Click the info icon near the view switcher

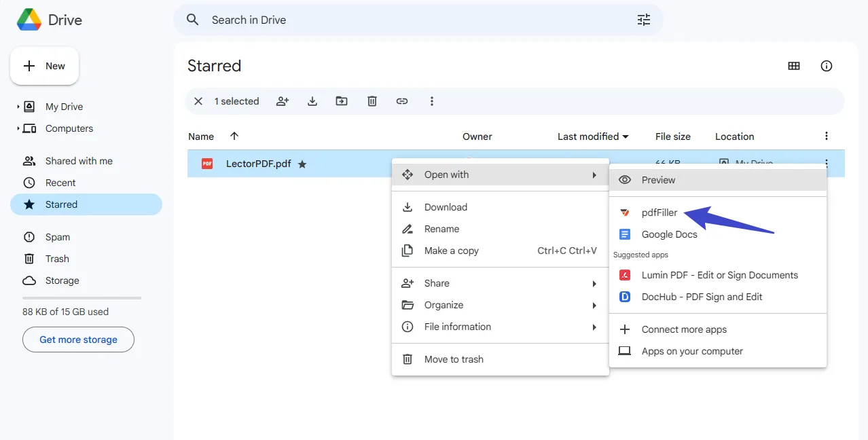[826, 66]
